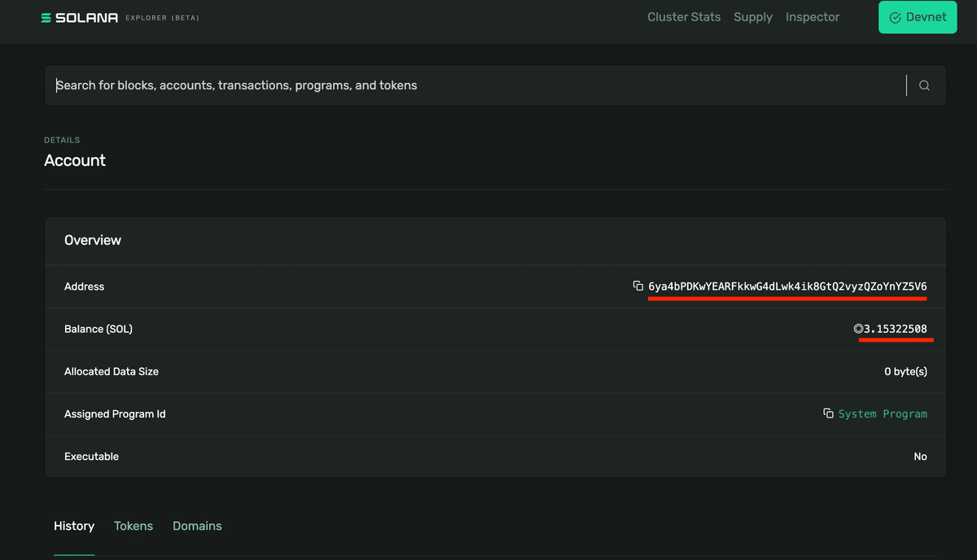Click the Solana logo in the header
Screen dimensions: 977x560
[x=80, y=17]
